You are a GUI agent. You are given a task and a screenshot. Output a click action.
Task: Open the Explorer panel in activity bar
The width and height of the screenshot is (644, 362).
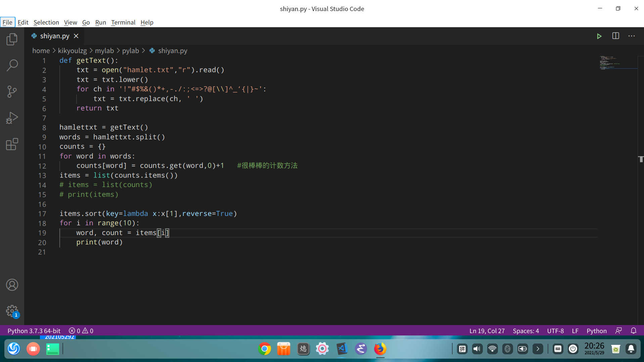[x=12, y=39]
